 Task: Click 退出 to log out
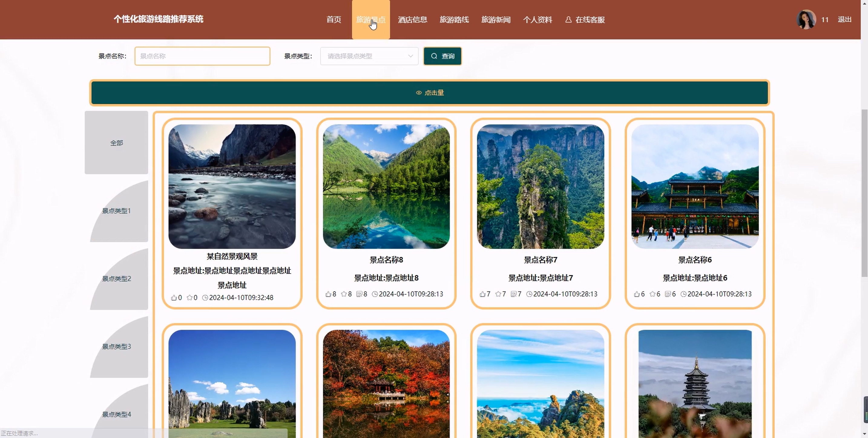click(x=844, y=20)
